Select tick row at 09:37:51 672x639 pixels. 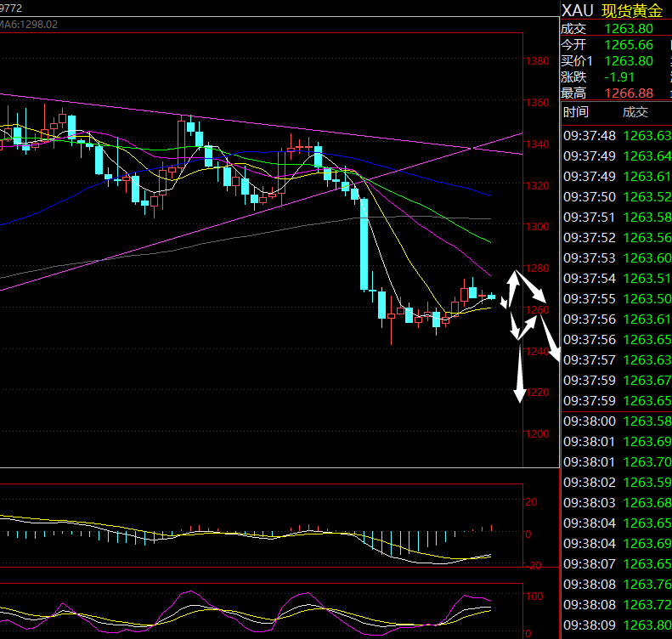coord(616,218)
